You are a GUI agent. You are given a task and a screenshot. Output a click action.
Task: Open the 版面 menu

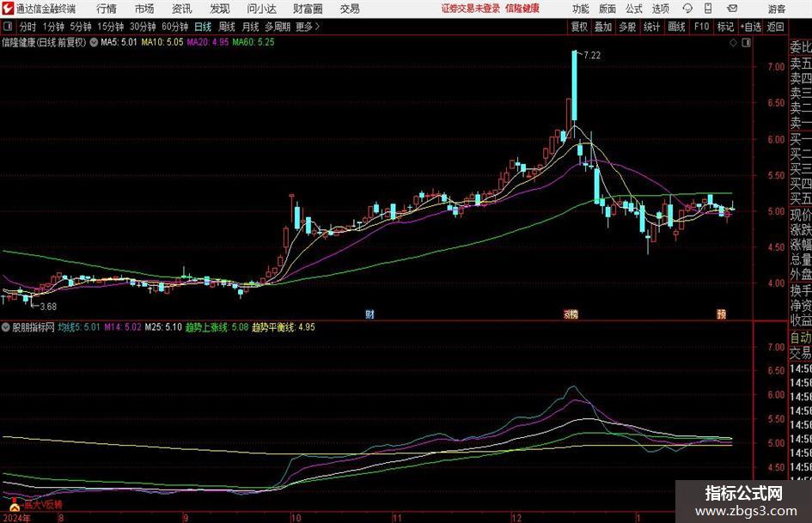(607, 9)
